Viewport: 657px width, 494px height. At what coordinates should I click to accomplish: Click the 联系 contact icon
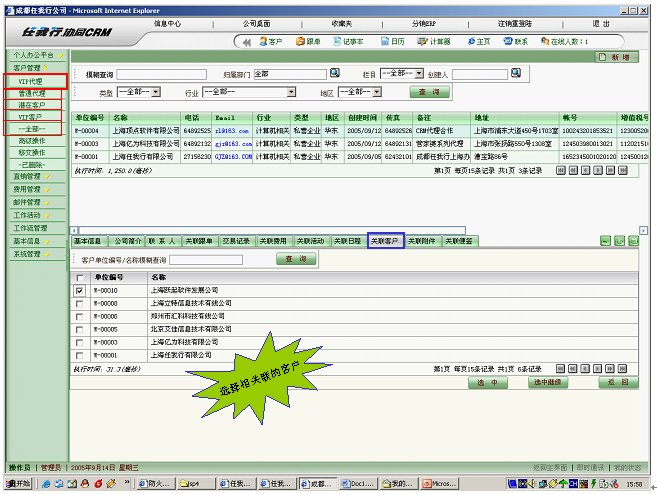coord(515,42)
